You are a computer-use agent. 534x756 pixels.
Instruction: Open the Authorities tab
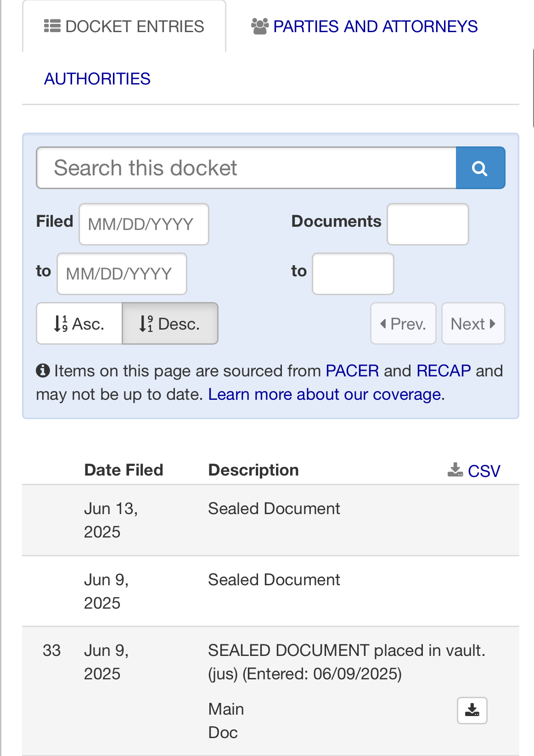point(97,79)
